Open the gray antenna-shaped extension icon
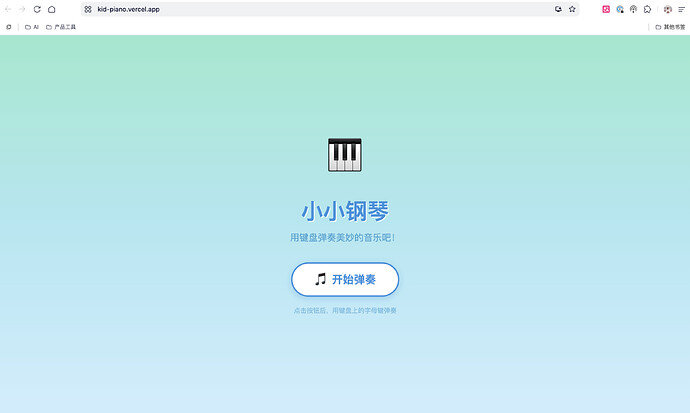Viewport: 690px width, 413px height. coord(633,9)
